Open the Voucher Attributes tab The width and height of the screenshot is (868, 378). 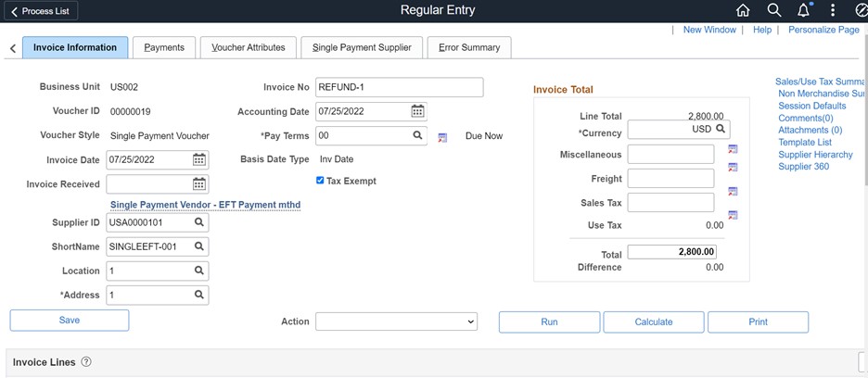coord(249,47)
